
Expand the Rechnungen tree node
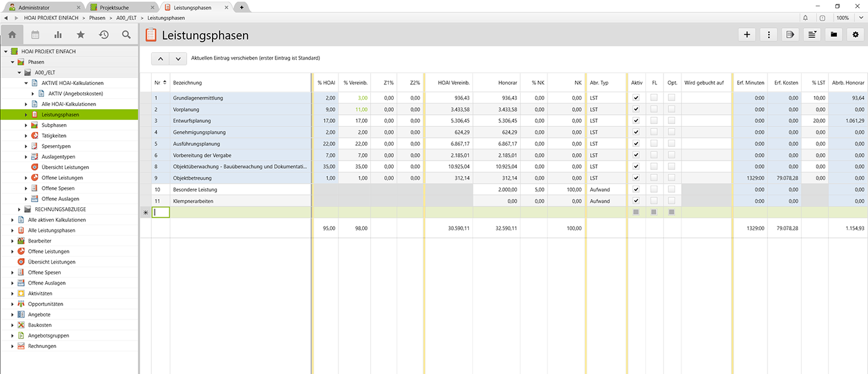point(12,346)
